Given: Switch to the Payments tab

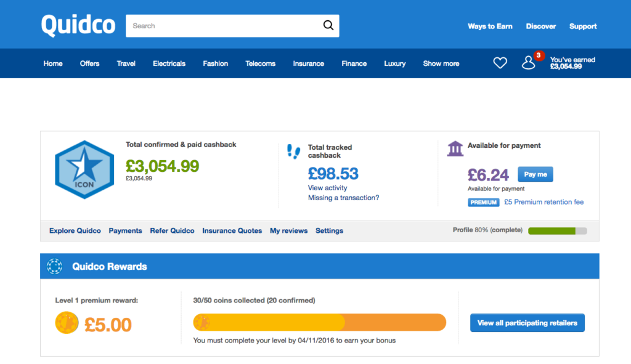Looking at the screenshot, I should [x=125, y=230].
